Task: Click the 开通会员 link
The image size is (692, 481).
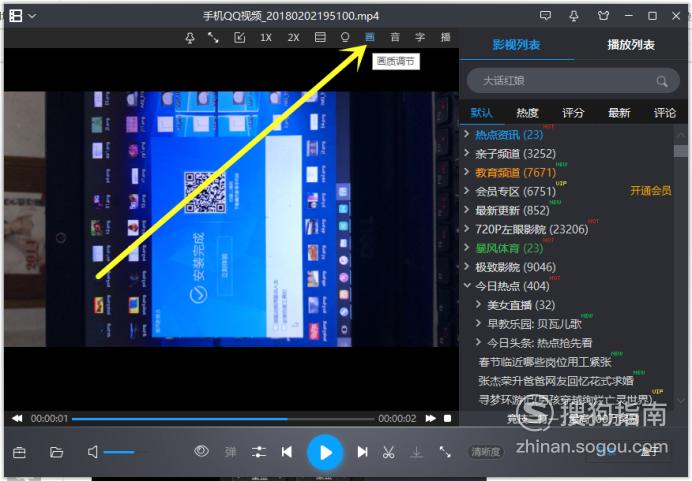Action: click(x=651, y=191)
